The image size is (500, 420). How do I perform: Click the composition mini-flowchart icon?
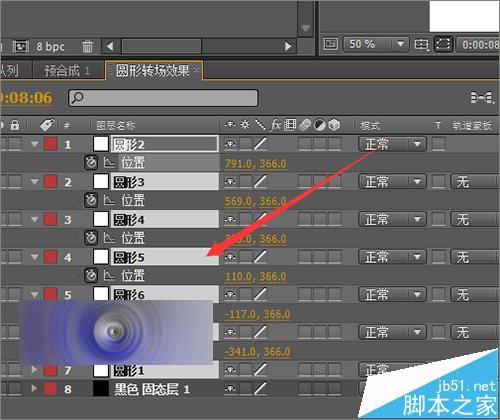pyautogui.click(x=482, y=98)
